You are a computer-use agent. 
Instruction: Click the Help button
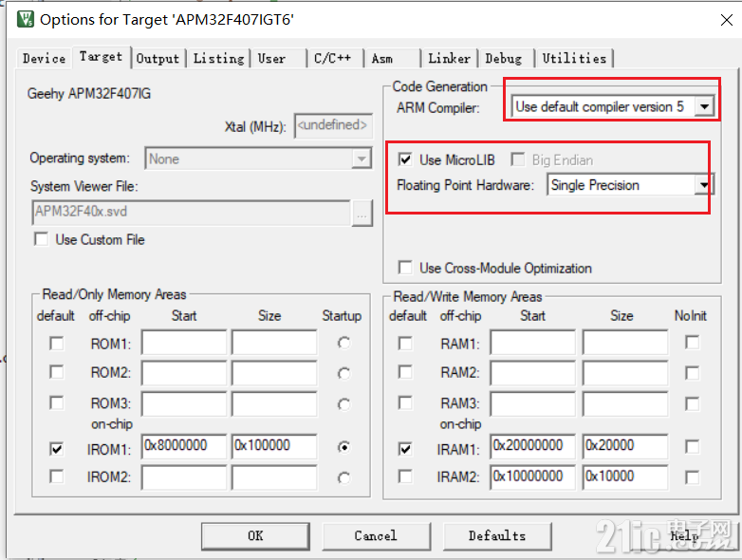tap(684, 536)
